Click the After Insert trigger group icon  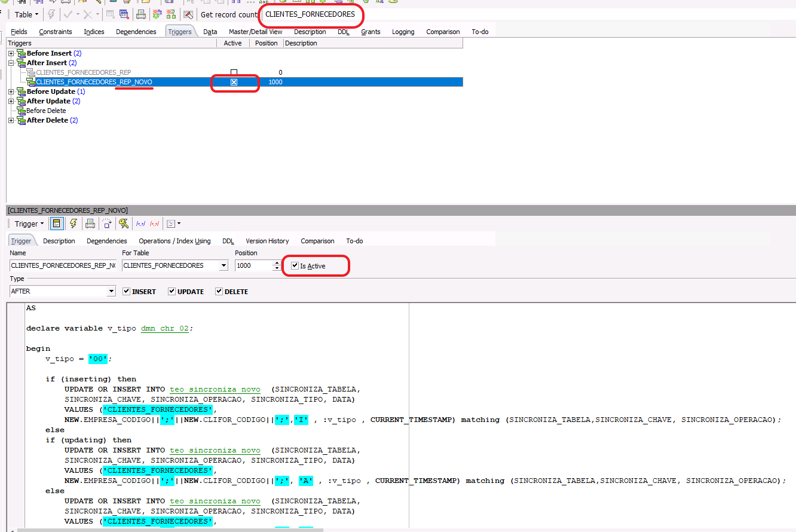click(21, 63)
